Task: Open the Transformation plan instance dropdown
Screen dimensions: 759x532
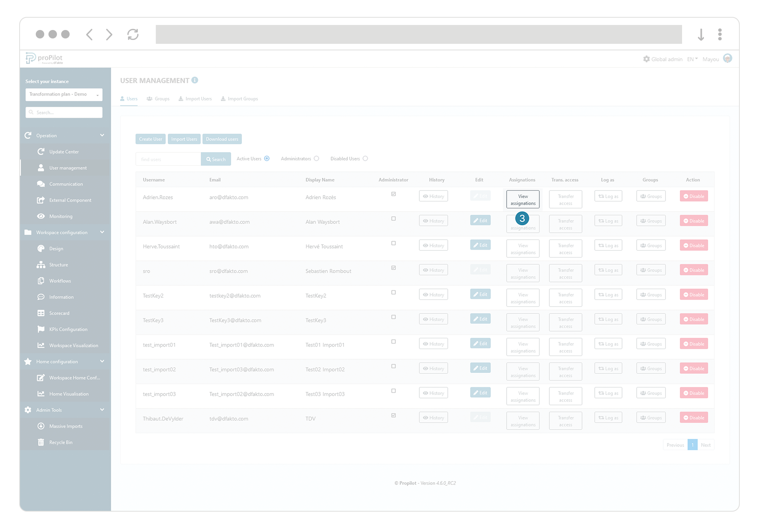Action: pos(64,94)
